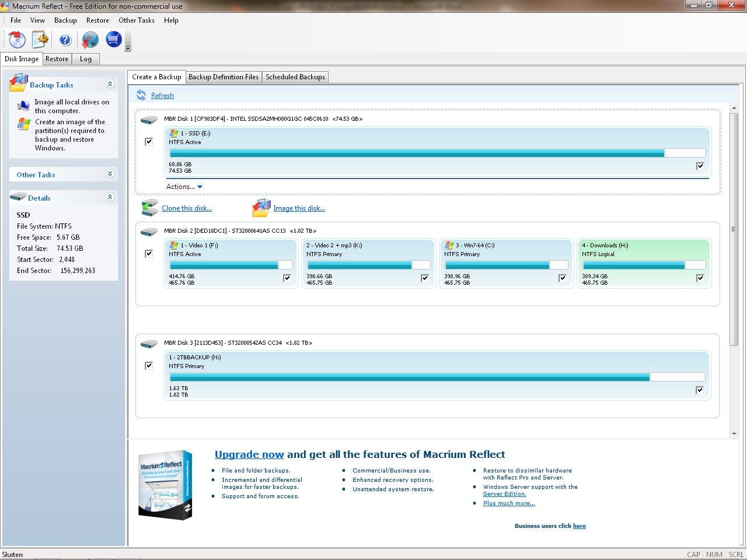The width and height of the screenshot is (747, 560).
Task: Click the Server Edition link
Action: 504,494
